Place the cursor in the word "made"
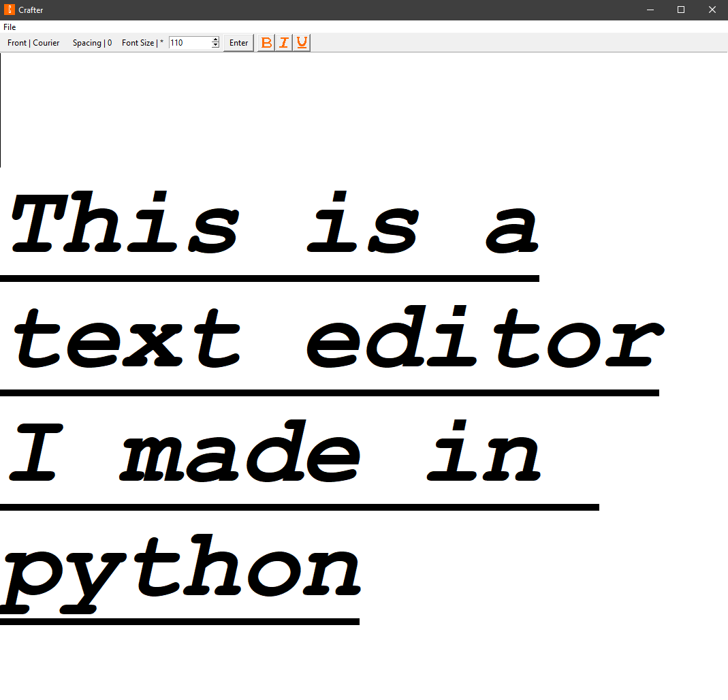Screen dimensions: 728x700 click(x=240, y=451)
